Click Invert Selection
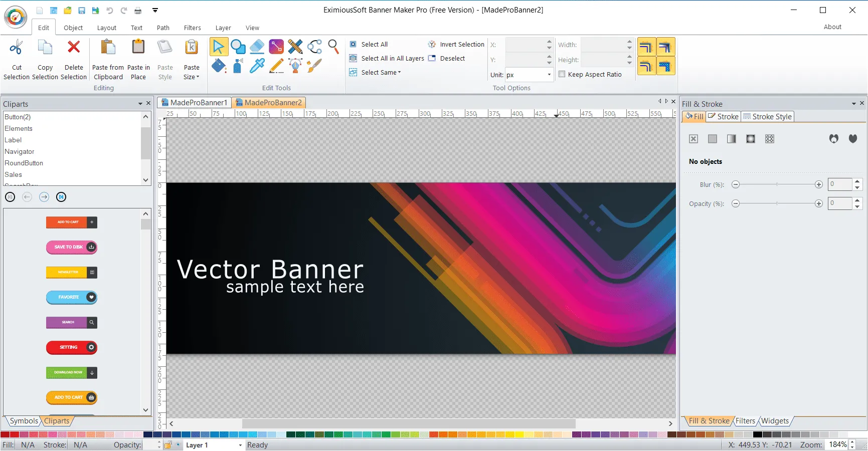Viewport: 868px width, 451px height. click(456, 44)
